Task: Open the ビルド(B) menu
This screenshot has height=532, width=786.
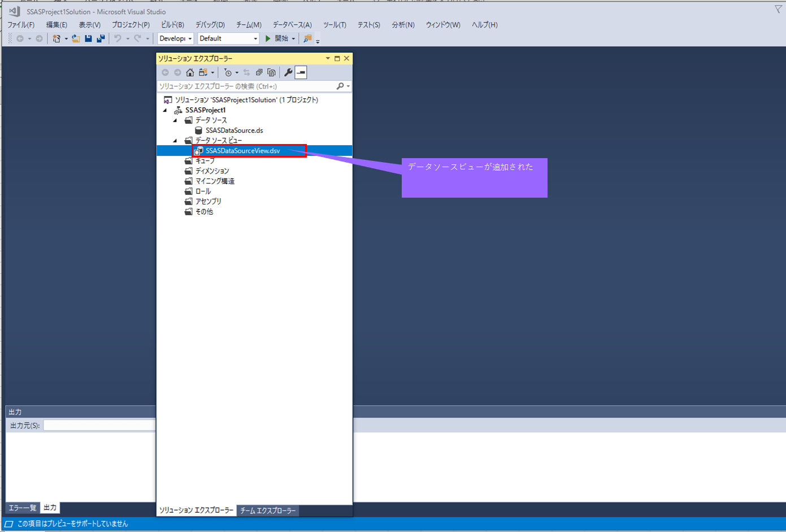Action: 172,25
